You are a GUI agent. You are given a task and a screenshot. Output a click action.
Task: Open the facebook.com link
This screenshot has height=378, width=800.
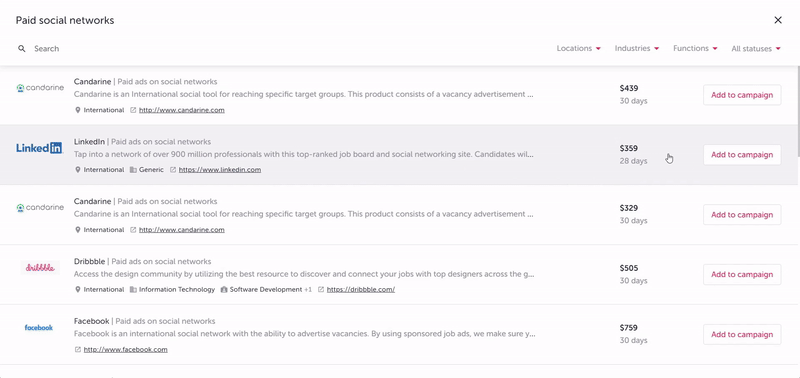click(x=126, y=350)
